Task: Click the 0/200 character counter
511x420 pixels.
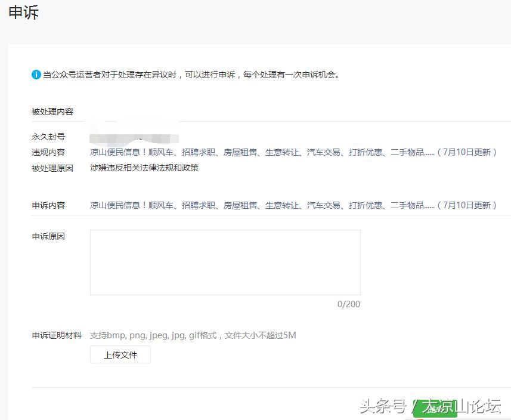Action: coord(348,304)
